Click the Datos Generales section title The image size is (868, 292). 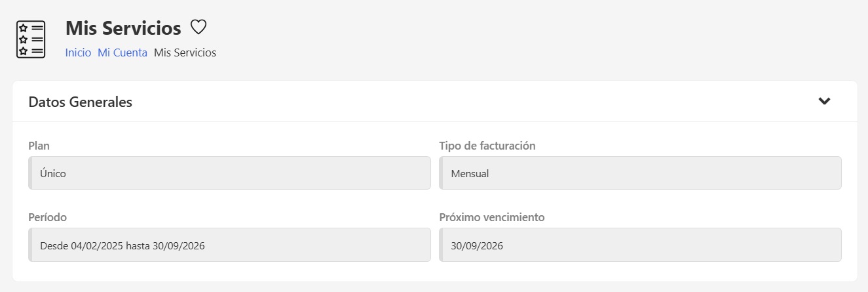tap(81, 102)
